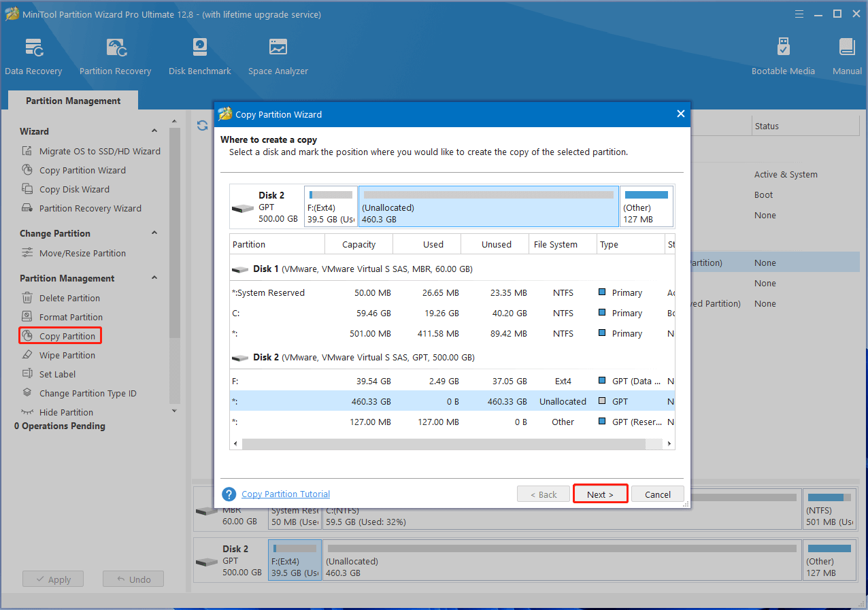This screenshot has width=868, height=610.
Task: Click the Used column header
Action: [x=427, y=244]
